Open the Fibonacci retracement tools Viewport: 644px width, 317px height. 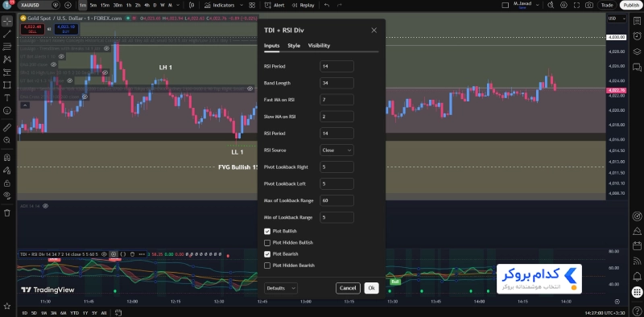point(7,47)
